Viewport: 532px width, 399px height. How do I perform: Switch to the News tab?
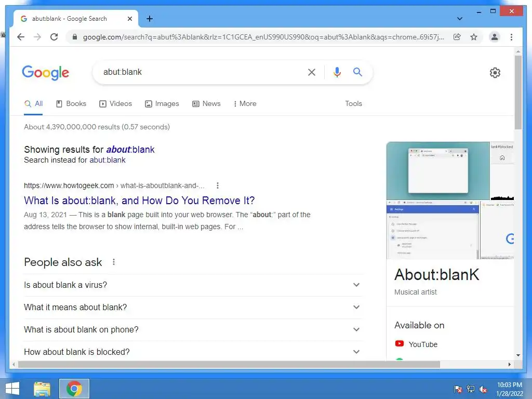coord(206,104)
